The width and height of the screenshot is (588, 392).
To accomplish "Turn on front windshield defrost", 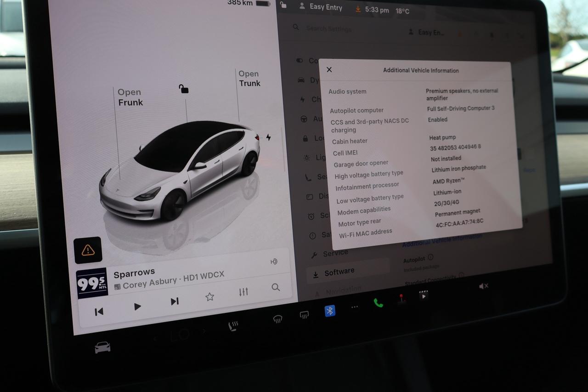I will [x=277, y=319].
